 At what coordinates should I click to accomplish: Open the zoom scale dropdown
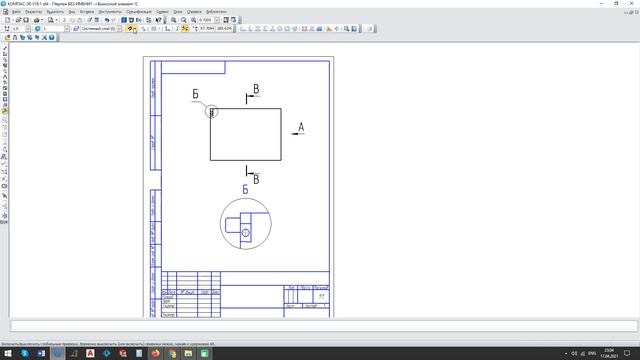pos(217,20)
